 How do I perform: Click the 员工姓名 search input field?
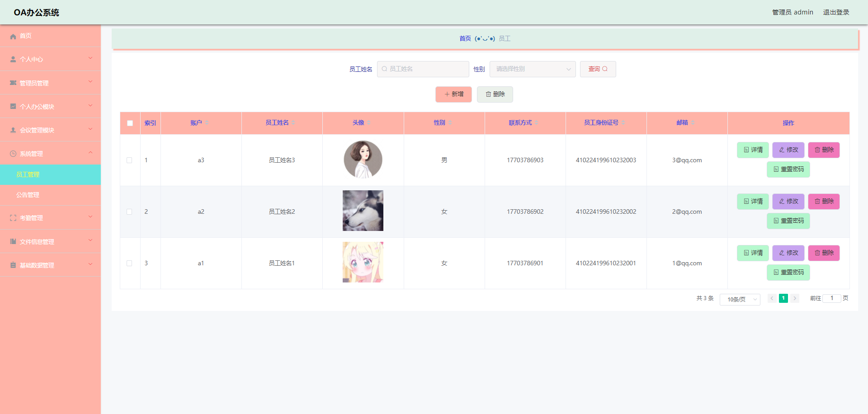423,69
